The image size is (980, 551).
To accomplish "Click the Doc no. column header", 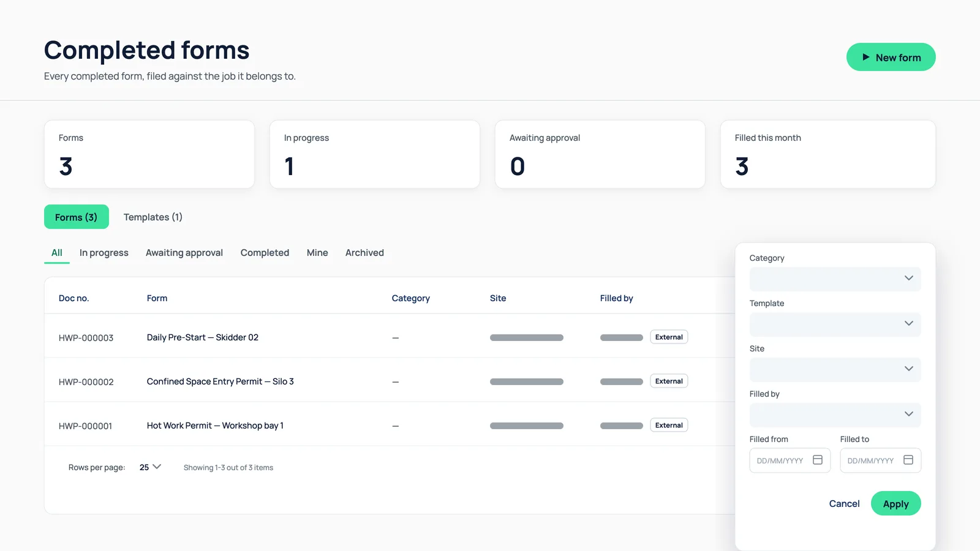I will pos(74,298).
